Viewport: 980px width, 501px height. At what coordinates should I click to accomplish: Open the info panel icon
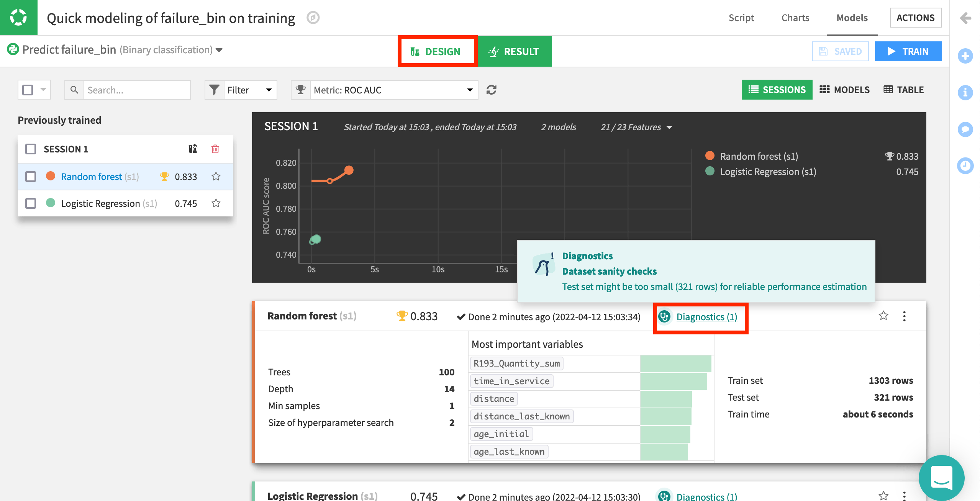965,92
